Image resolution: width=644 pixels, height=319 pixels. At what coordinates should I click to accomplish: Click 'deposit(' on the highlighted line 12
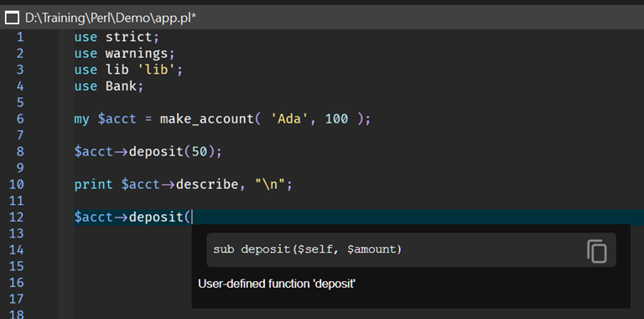(x=160, y=217)
